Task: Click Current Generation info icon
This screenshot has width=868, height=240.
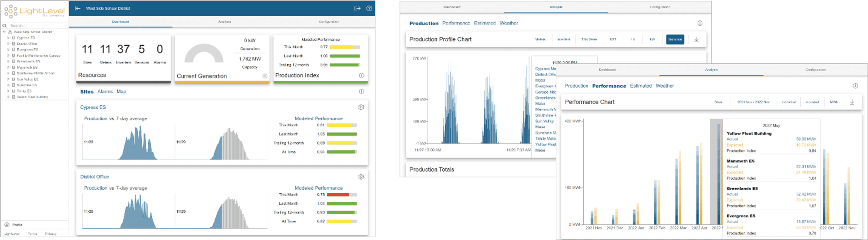Action: [x=265, y=76]
